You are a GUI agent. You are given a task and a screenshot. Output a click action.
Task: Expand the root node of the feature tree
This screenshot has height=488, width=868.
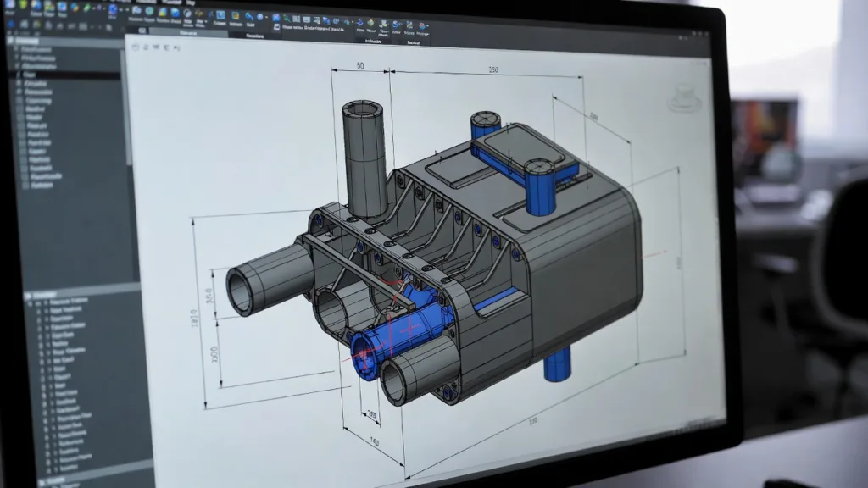tap(10, 40)
